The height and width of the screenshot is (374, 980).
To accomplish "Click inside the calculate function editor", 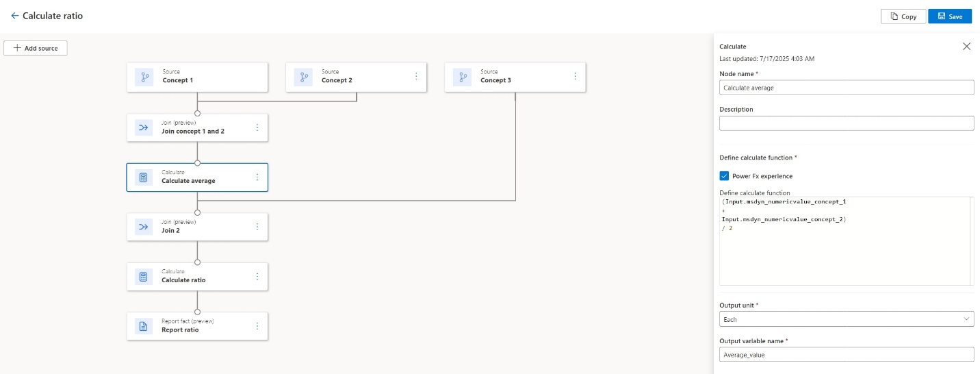I will tap(844, 241).
